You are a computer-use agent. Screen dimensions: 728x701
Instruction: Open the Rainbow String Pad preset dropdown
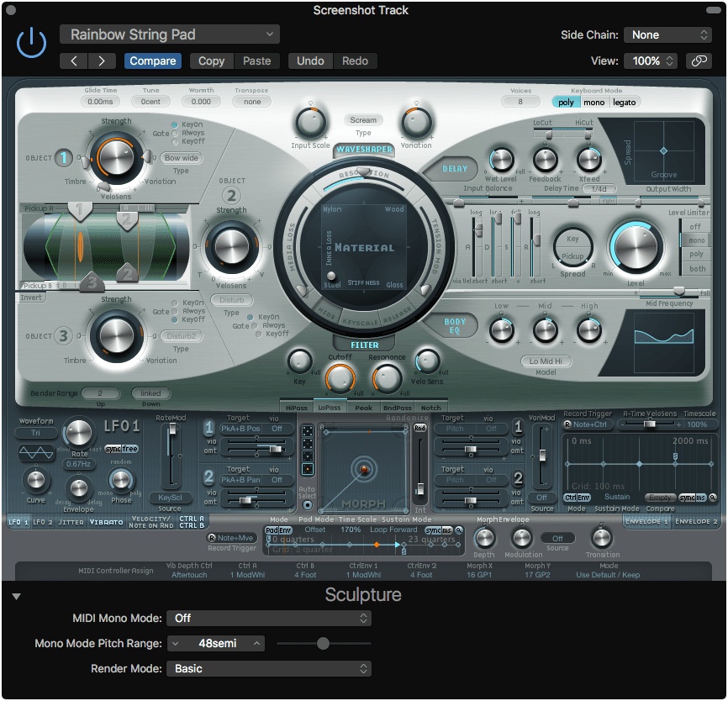[170, 34]
